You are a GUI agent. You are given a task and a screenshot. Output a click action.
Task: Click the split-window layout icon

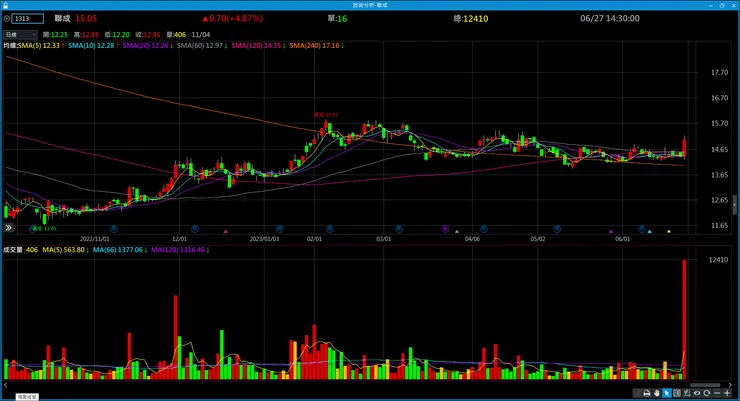[x=677, y=393]
